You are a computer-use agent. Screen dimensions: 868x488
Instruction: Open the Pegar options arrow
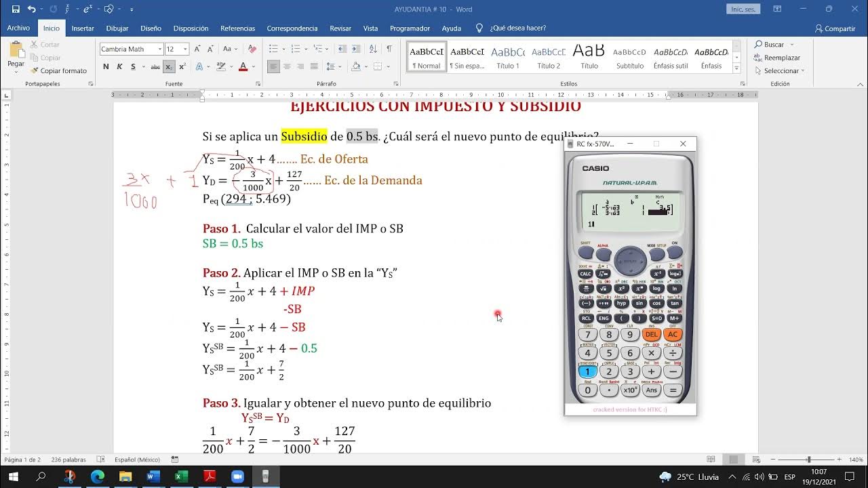[16, 71]
